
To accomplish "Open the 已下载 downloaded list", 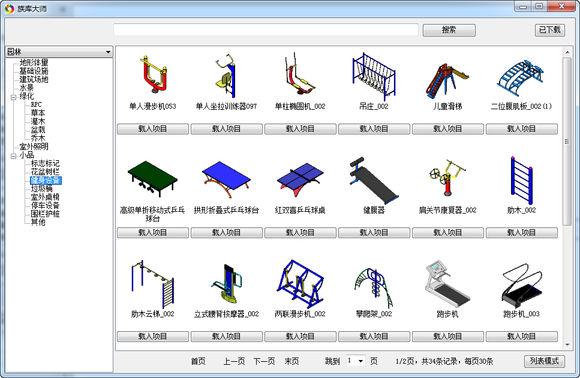I will (x=550, y=30).
